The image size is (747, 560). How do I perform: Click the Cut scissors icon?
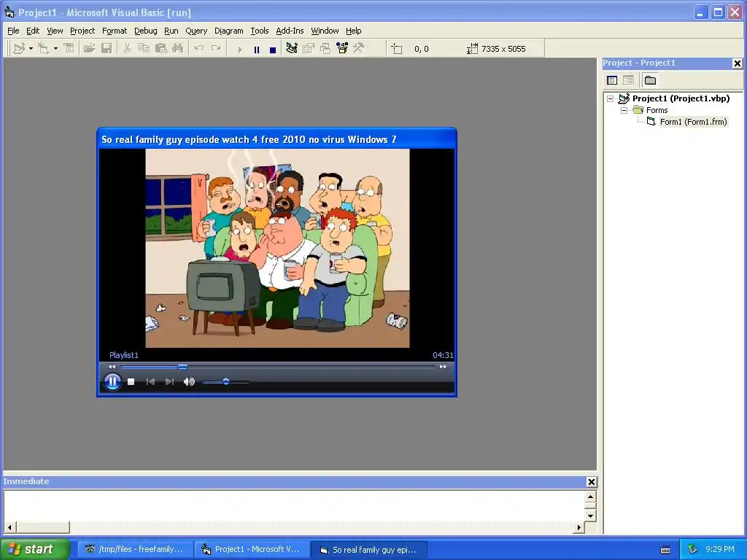tap(127, 49)
